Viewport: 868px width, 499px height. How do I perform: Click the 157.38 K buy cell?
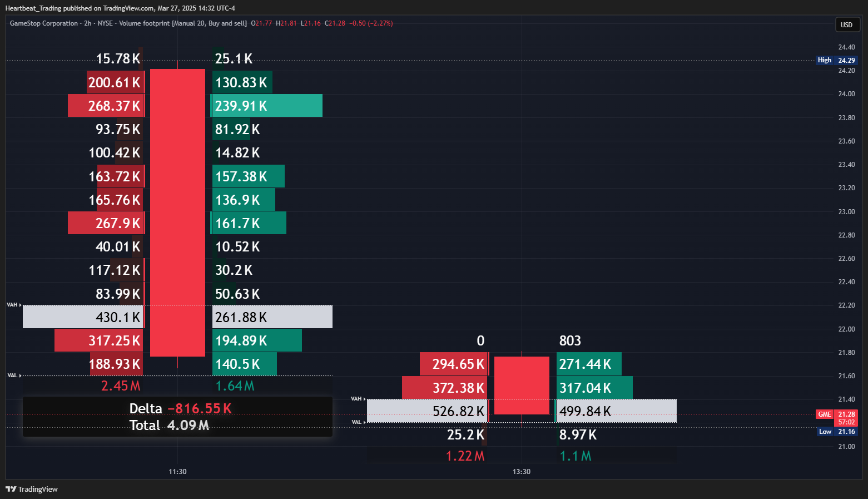click(249, 176)
